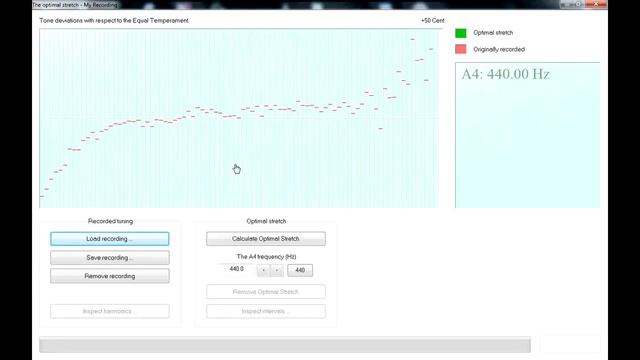Click the A4: 440.00 Hz display text
Viewport: 640px width, 360px height.
505,74
